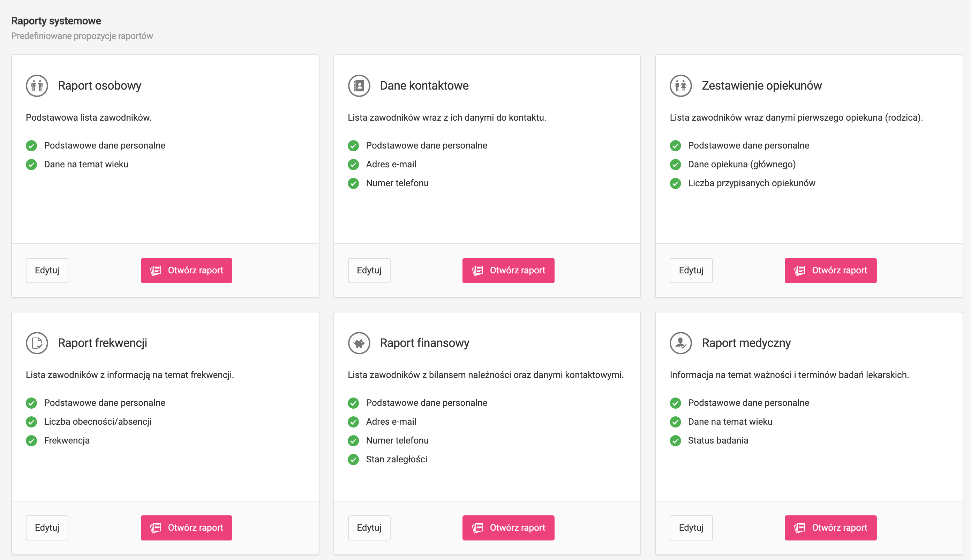The height and width of the screenshot is (560, 971).
Task: Click the Raport medyczny person icon
Action: (x=680, y=343)
